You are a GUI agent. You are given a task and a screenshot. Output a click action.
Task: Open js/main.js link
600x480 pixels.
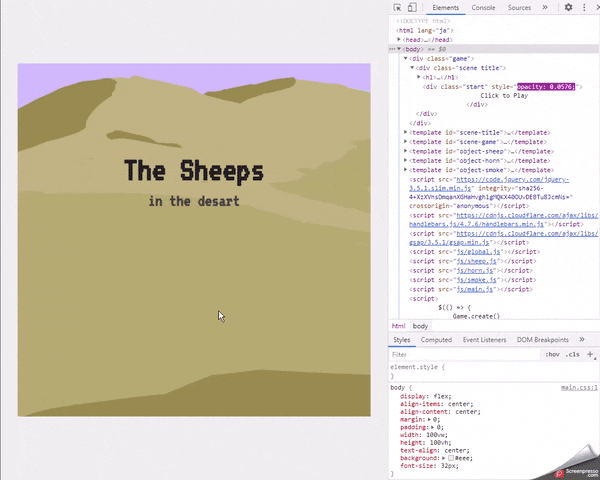[475, 289]
